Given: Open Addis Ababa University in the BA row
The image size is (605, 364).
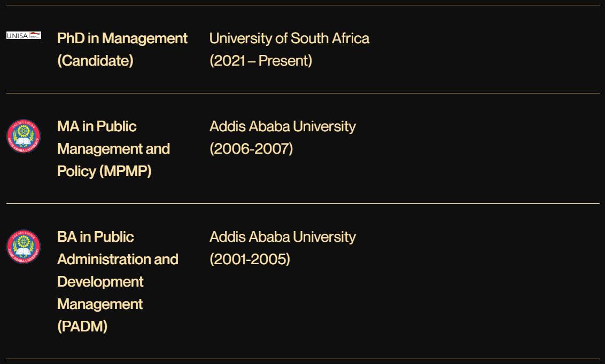Looking at the screenshot, I should [283, 237].
